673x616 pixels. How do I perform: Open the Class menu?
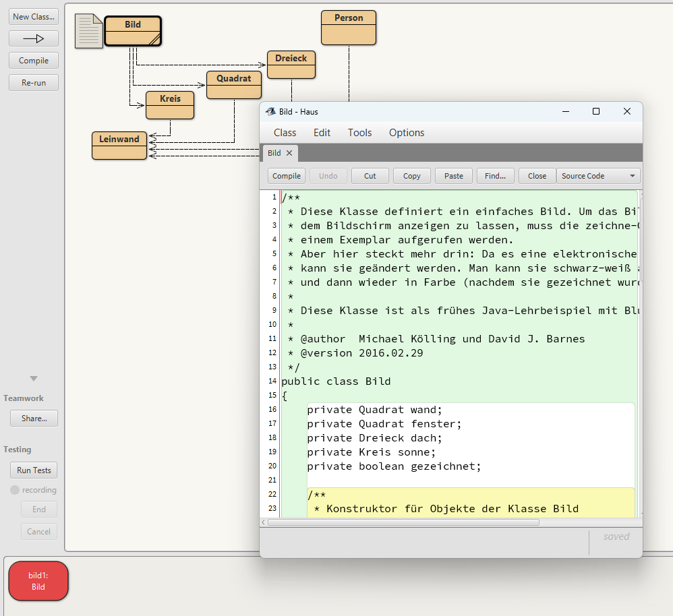[285, 133]
